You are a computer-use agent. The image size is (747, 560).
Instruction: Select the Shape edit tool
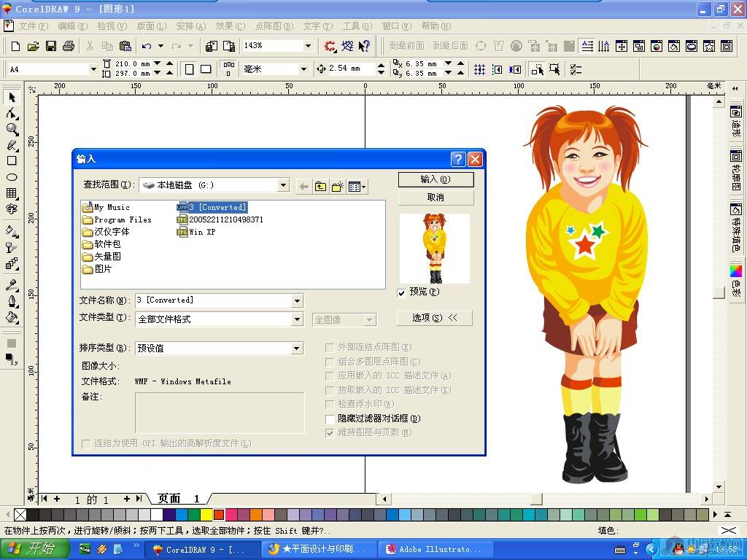pyautogui.click(x=12, y=113)
